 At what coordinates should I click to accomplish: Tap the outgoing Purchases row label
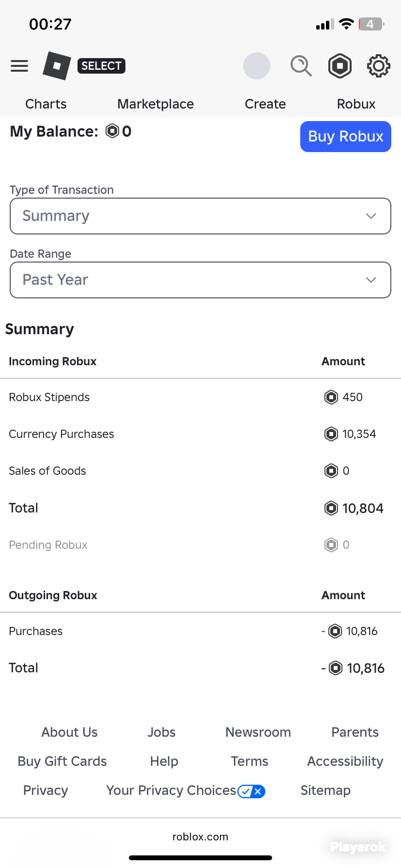pos(36,631)
